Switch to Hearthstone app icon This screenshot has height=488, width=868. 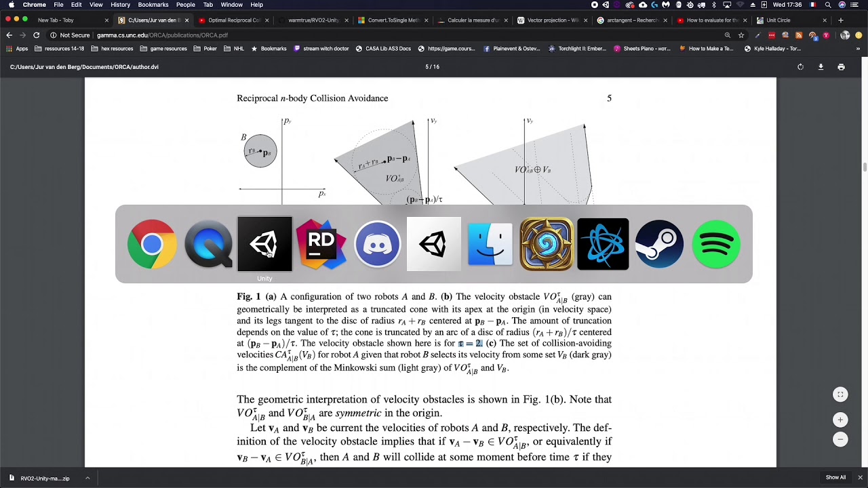click(x=547, y=244)
